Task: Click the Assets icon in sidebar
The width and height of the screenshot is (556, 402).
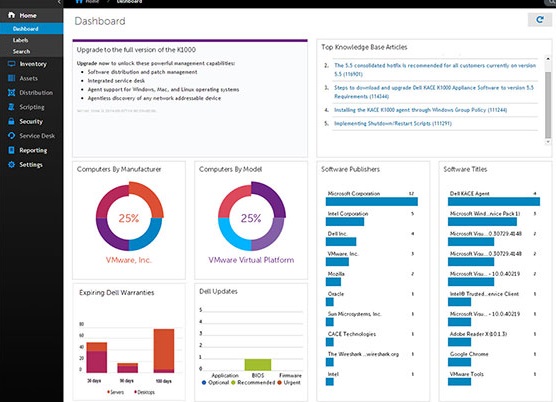Action: point(11,78)
